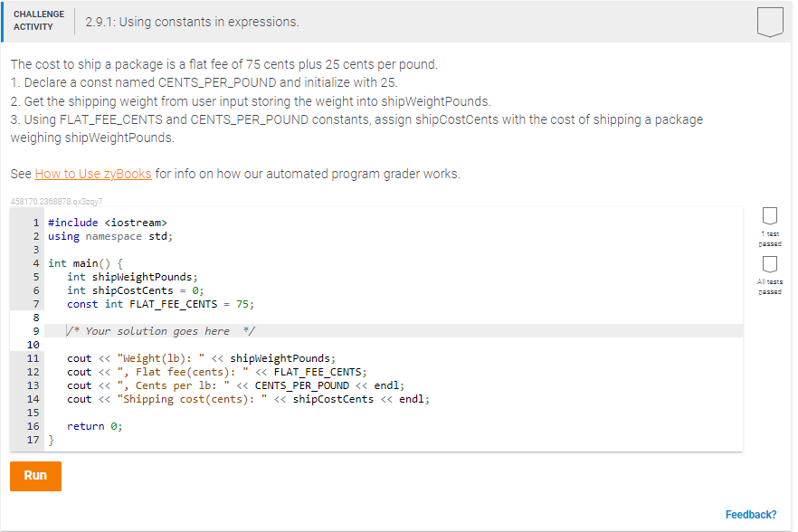Open the Feedback? link

click(751, 514)
